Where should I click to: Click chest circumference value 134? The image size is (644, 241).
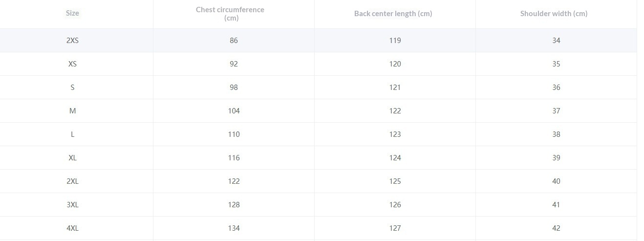click(x=234, y=228)
